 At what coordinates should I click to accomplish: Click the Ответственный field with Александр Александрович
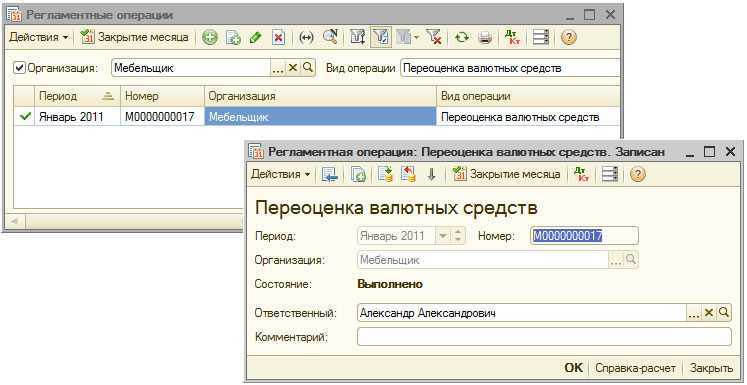click(521, 313)
